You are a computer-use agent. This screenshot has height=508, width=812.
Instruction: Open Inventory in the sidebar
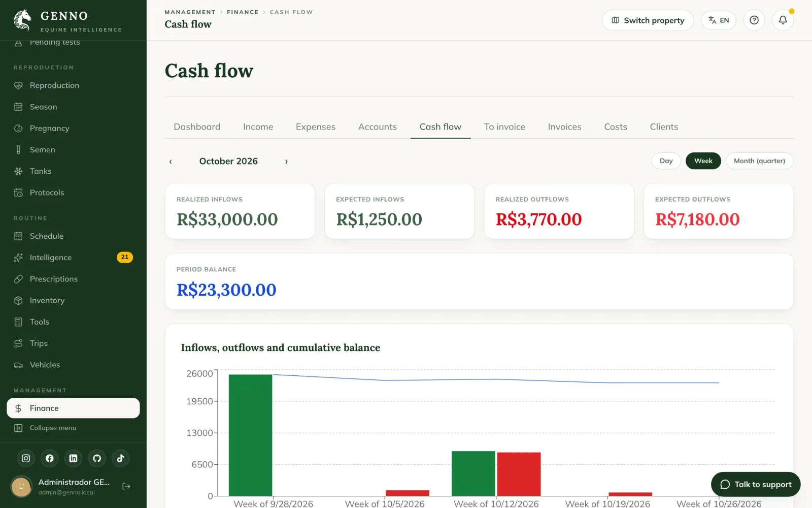(x=73, y=300)
